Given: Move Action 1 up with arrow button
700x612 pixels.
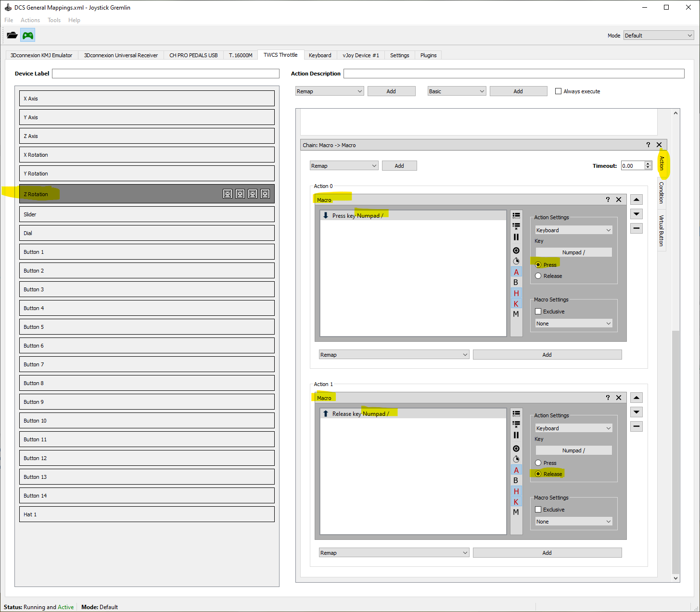Looking at the screenshot, I should pyautogui.click(x=636, y=398).
